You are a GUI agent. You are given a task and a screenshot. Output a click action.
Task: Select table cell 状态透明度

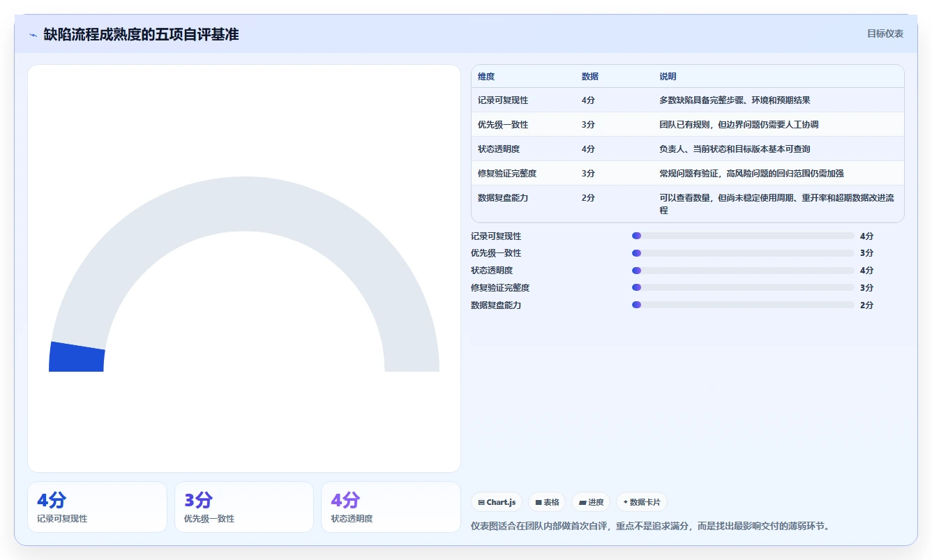coord(499,149)
